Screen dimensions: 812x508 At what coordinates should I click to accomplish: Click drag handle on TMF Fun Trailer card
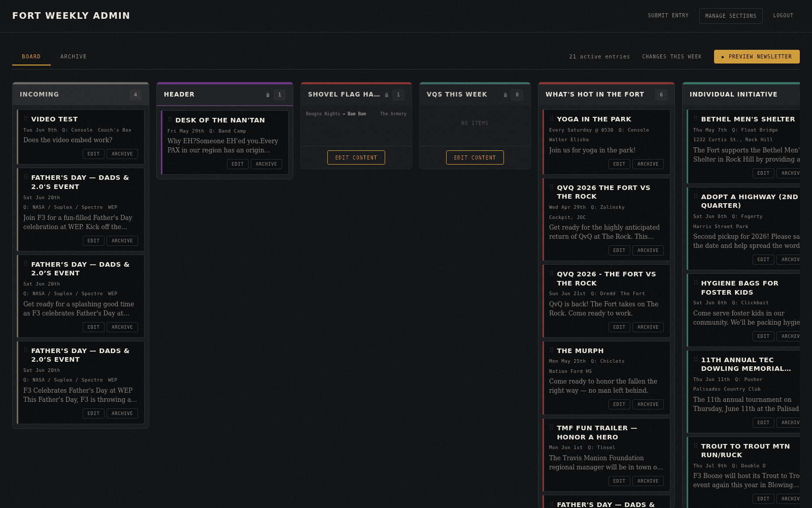click(x=552, y=427)
